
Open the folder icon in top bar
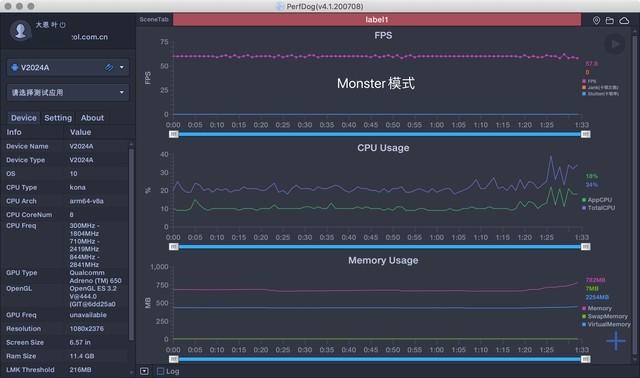pos(610,20)
